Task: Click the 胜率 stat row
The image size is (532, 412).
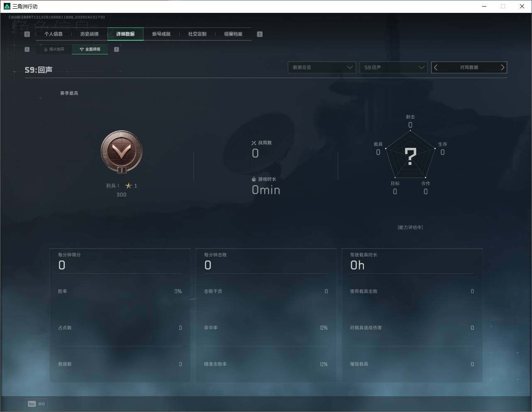Action: [x=120, y=292]
